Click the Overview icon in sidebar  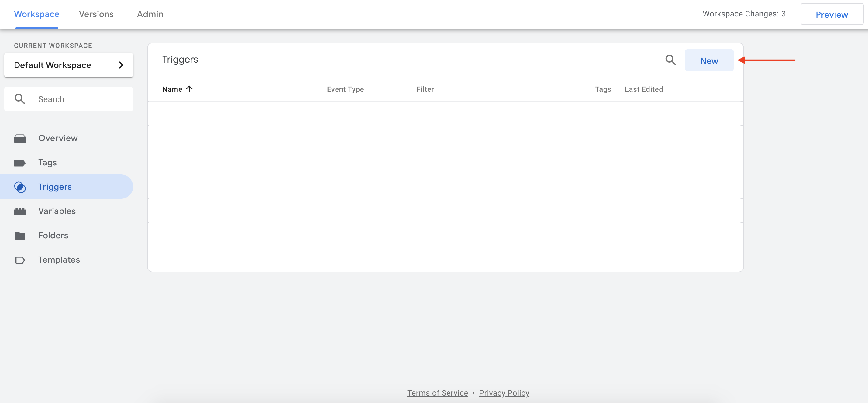[x=20, y=139]
